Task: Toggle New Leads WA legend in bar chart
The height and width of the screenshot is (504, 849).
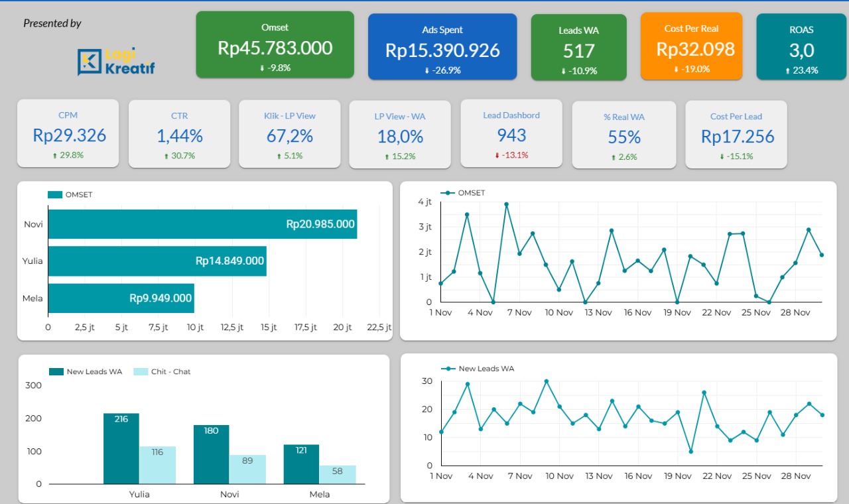Action: point(56,372)
